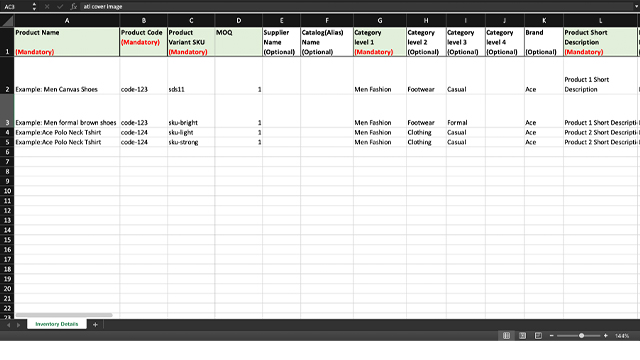Click cell 'Example: Men Canvas Shoes'
This screenshot has width=640, height=360.
tap(67, 76)
